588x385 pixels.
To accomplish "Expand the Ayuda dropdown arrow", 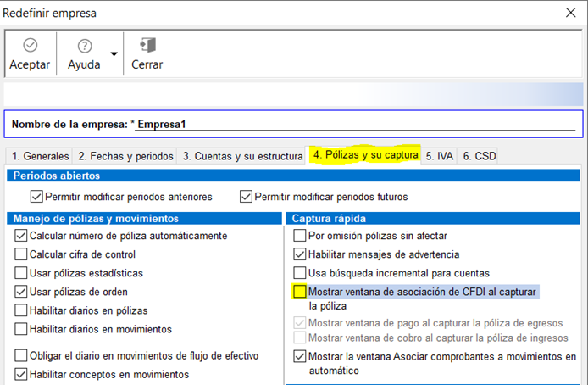I will coord(114,54).
